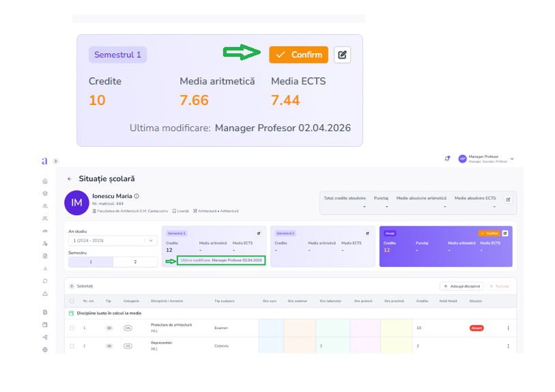The width and height of the screenshot is (555, 392).
Task: Click the info icon next to Ionescu Maria
Action: [137, 197]
